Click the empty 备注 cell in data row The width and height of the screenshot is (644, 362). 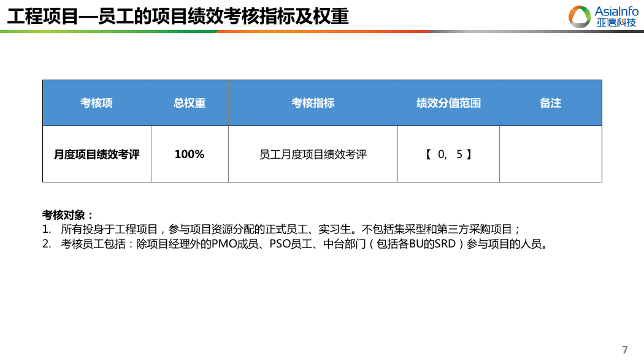pyautogui.click(x=551, y=154)
